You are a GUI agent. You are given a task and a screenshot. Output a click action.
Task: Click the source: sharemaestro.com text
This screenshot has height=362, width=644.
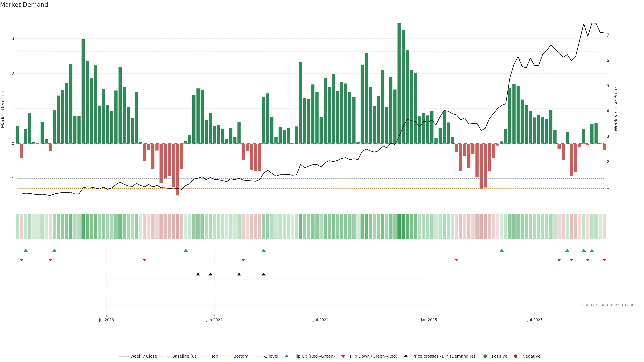[609, 305]
